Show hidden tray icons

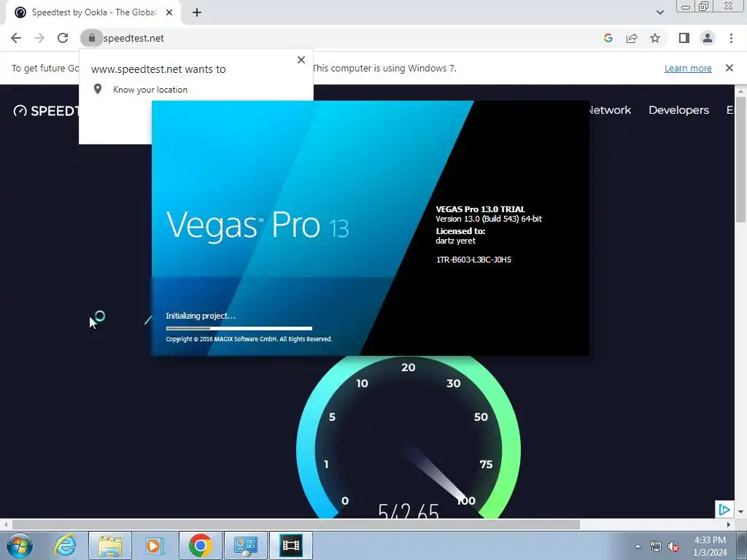pos(638,546)
